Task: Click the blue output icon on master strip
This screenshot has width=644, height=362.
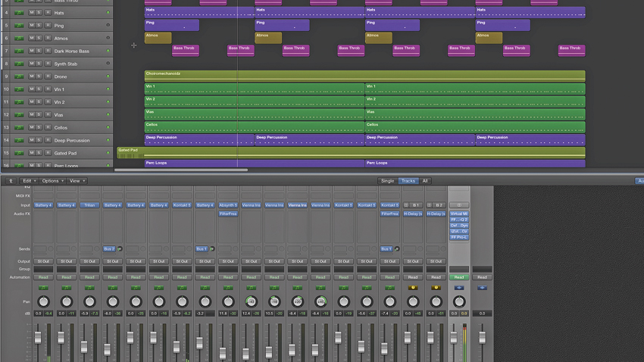Action: pos(459,288)
